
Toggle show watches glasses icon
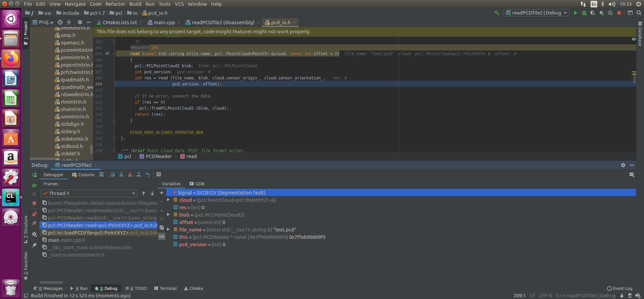coord(162,236)
